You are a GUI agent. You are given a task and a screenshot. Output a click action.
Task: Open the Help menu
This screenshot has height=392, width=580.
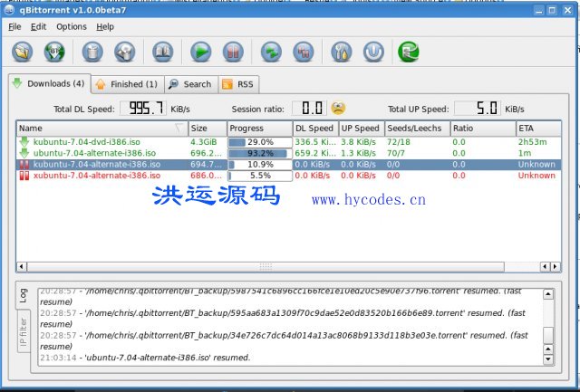click(105, 26)
